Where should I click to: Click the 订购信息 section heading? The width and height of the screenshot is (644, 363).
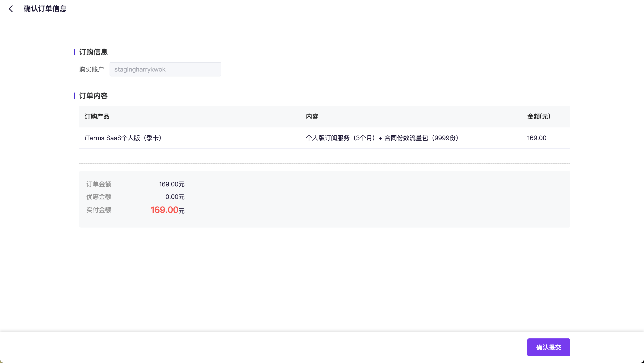[x=93, y=52]
